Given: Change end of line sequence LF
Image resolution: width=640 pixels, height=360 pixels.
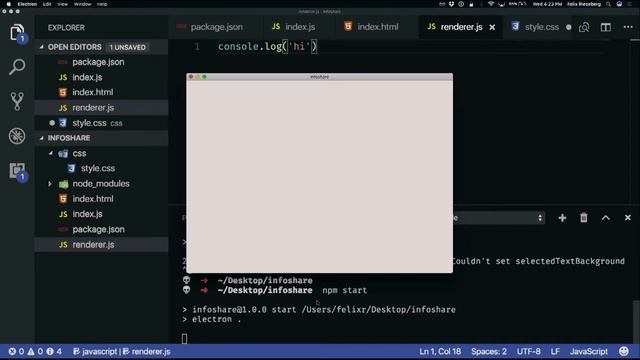Looking at the screenshot, I should point(555,351).
